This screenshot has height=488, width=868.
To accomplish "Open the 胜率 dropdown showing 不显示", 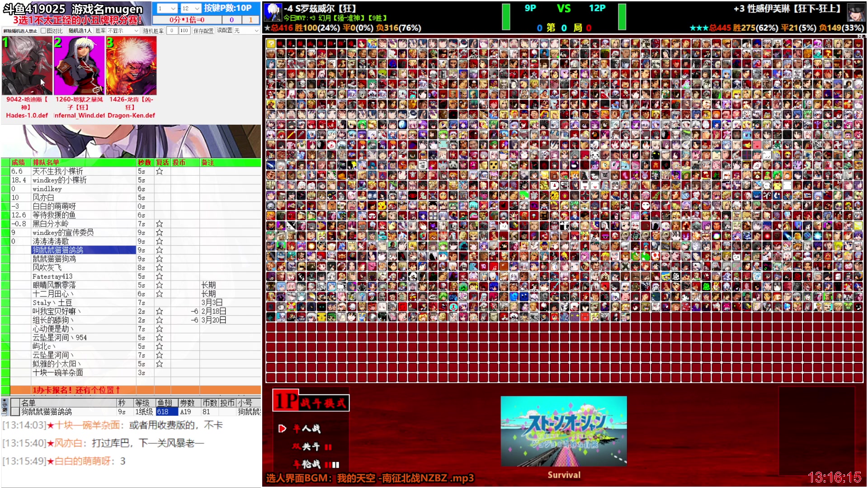I will (x=123, y=31).
